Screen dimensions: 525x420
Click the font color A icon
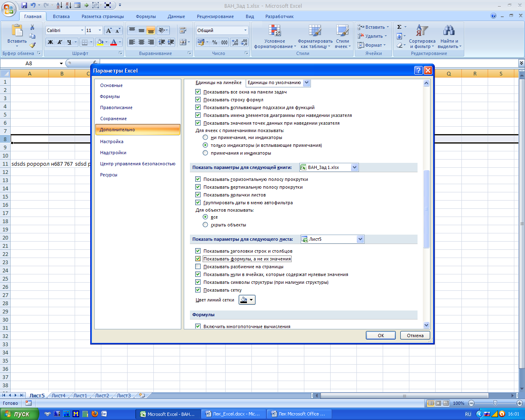pyautogui.click(x=114, y=42)
